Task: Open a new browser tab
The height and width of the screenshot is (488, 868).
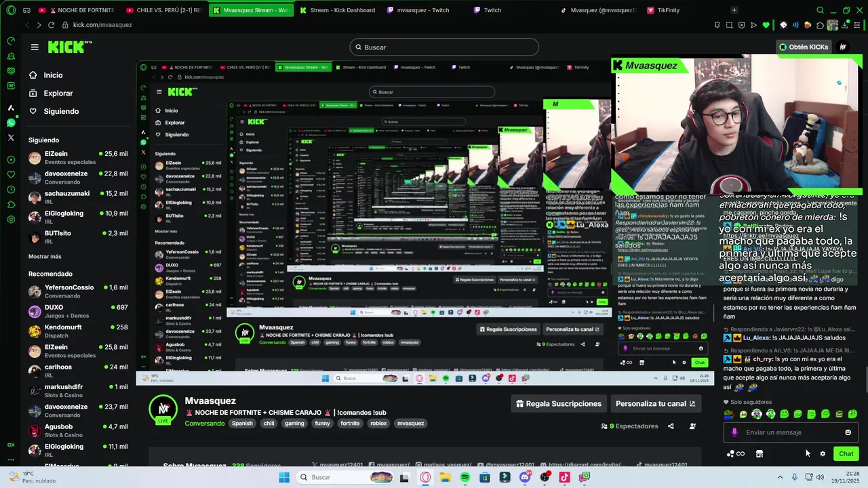Action: coord(734,10)
